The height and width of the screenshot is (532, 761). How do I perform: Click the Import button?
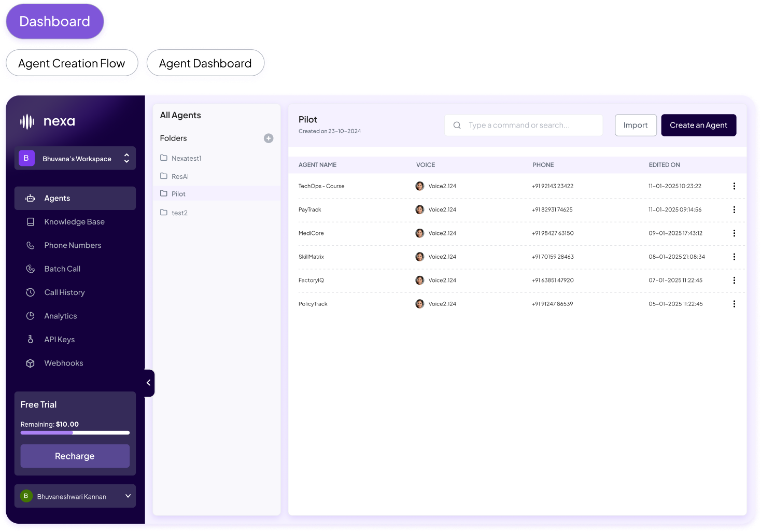point(636,125)
